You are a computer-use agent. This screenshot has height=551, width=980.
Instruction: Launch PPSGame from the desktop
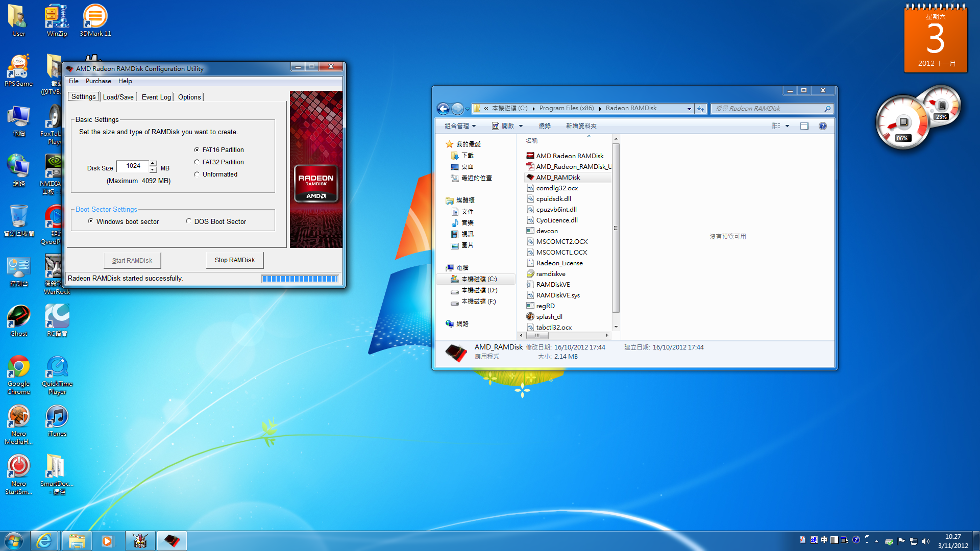[x=18, y=70]
